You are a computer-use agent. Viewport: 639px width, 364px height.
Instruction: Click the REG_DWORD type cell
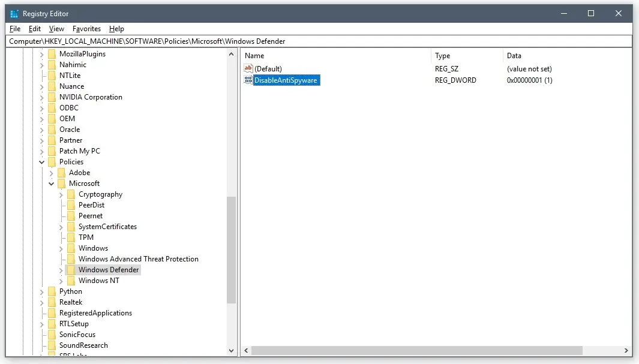455,80
